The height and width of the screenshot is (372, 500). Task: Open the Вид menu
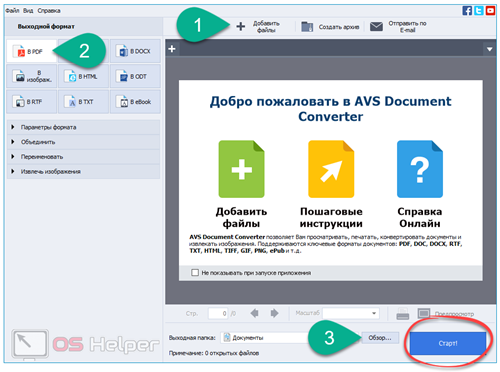(x=28, y=11)
